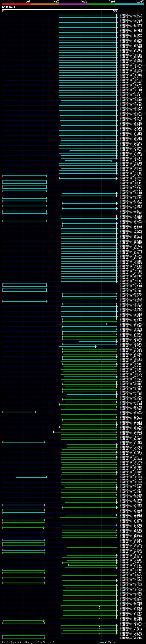
Task: Click the alignment bar for UniRef100_B3HNT6
Action: (x=88, y=37)
